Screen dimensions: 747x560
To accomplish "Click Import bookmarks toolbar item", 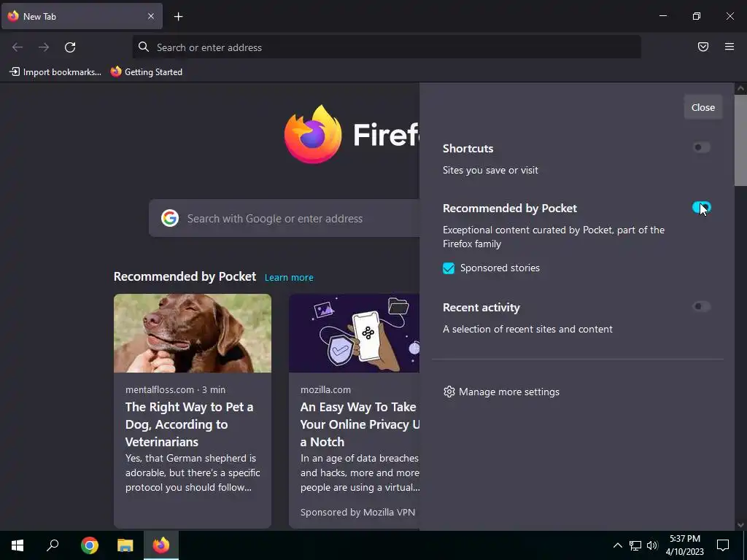I will 55,72.
